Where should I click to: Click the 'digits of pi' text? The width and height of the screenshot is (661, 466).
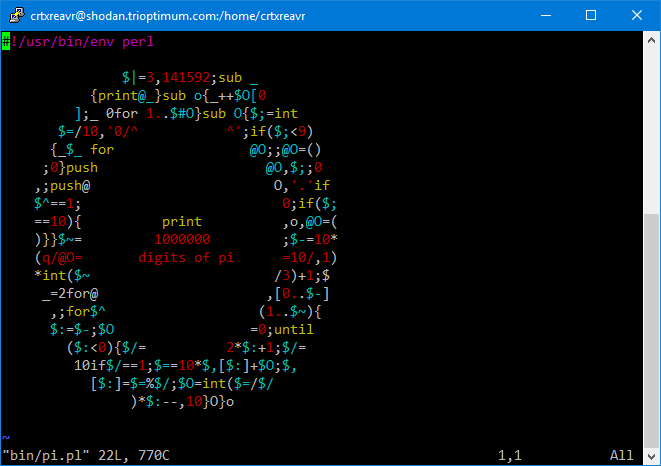click(185, 258)
